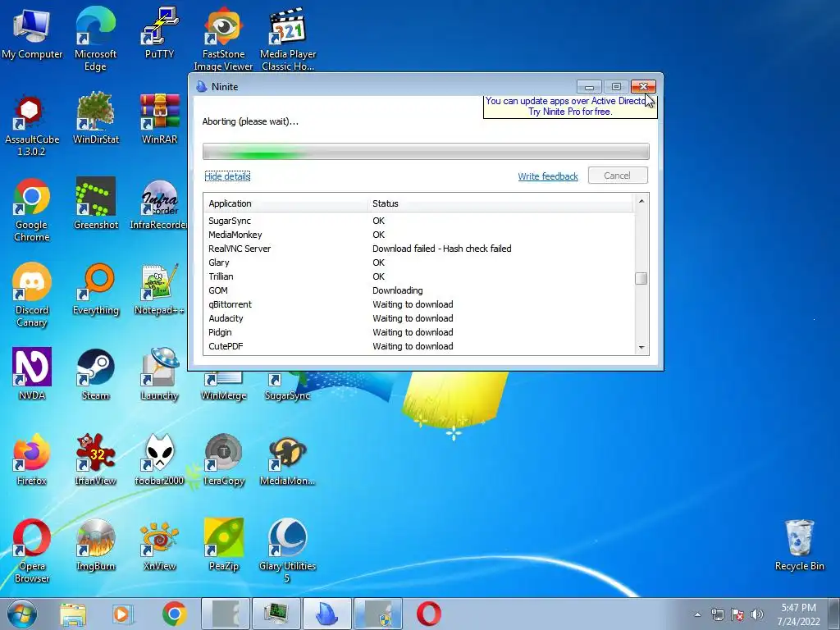Click the Application column header

tap(285, 203)
